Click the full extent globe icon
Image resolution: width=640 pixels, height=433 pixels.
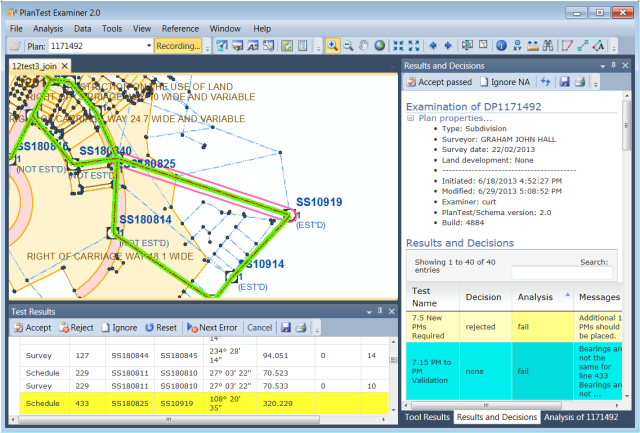pyautogui.click(x=379, y=46)
